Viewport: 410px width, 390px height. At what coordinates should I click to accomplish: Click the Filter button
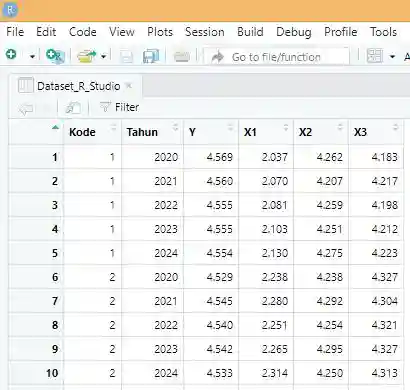tap(119, 107)
